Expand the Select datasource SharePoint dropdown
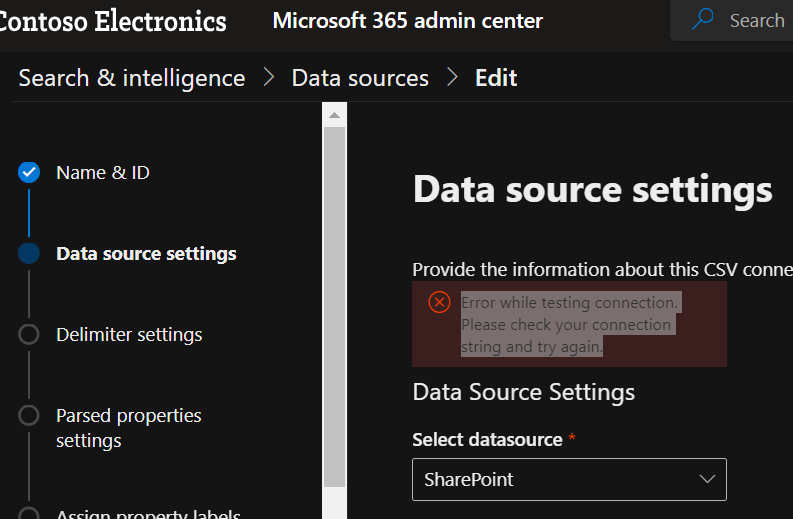Image resolution: width=793 pixels, height=519 pixels. tap(569, 479)
